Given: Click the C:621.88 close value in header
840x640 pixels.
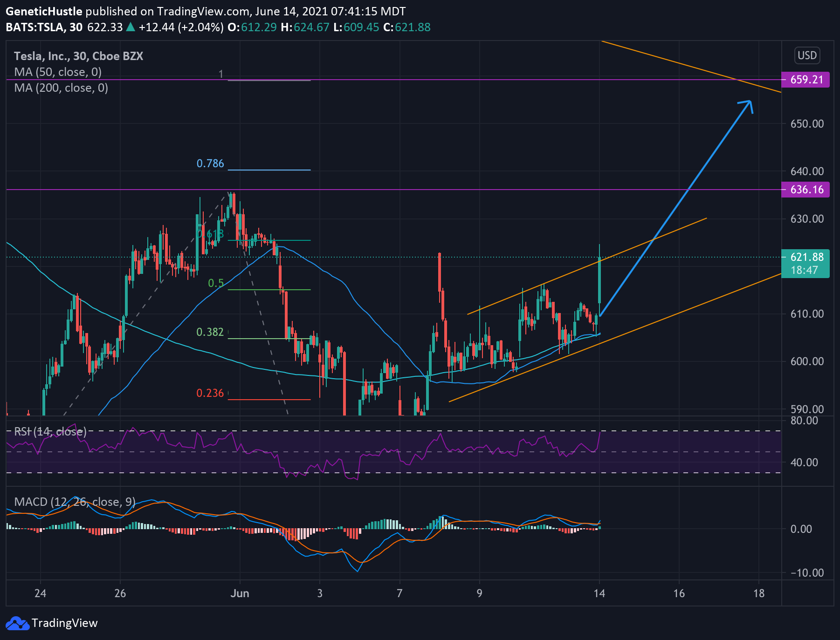Looking at the screenshot, I should point(407,27).
